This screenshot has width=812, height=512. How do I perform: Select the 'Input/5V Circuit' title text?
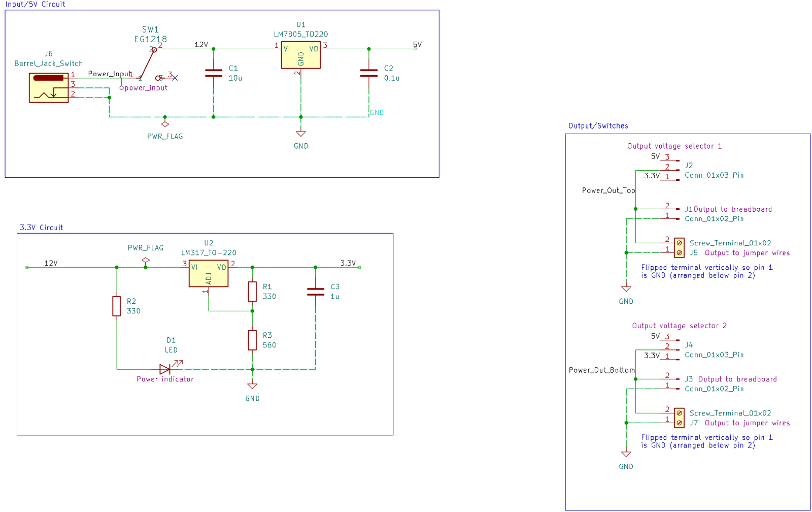tap(35, 4)
